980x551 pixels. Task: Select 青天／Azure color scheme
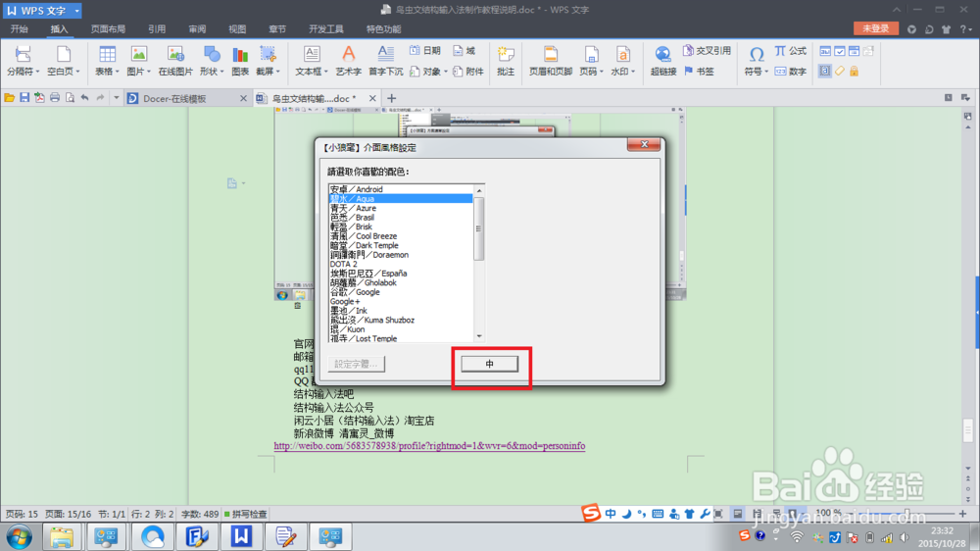(x=401, y=208)
